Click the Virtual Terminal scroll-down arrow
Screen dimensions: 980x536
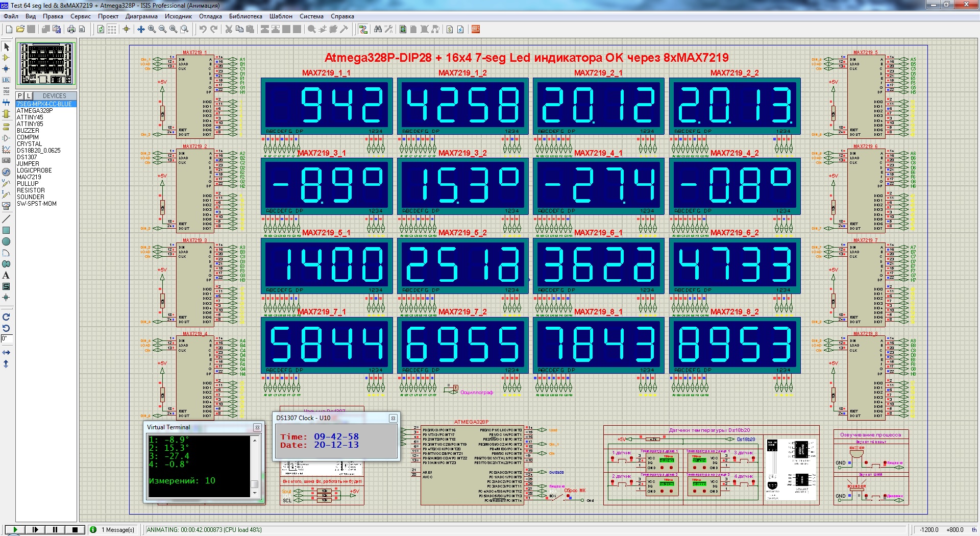pos(255,494)
